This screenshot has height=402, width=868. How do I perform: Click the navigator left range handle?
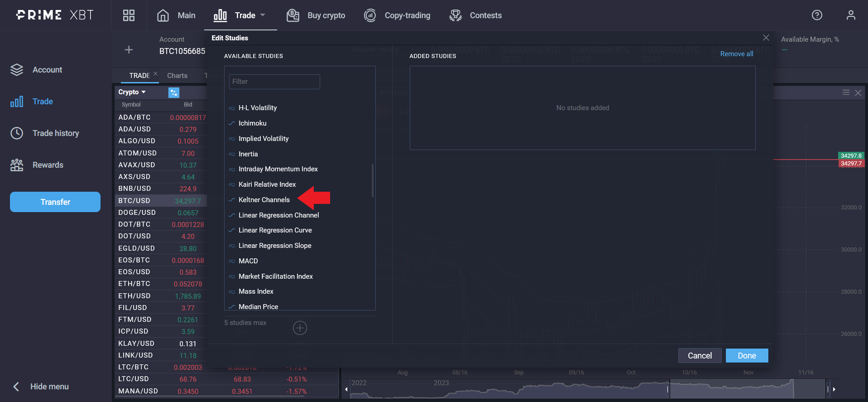pyautogui.click(x=668, y=389)
